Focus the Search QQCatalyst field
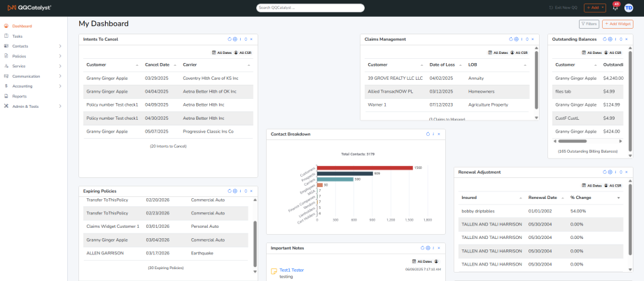Viewport: 644px width, 281px height. [x=311, y=8]
